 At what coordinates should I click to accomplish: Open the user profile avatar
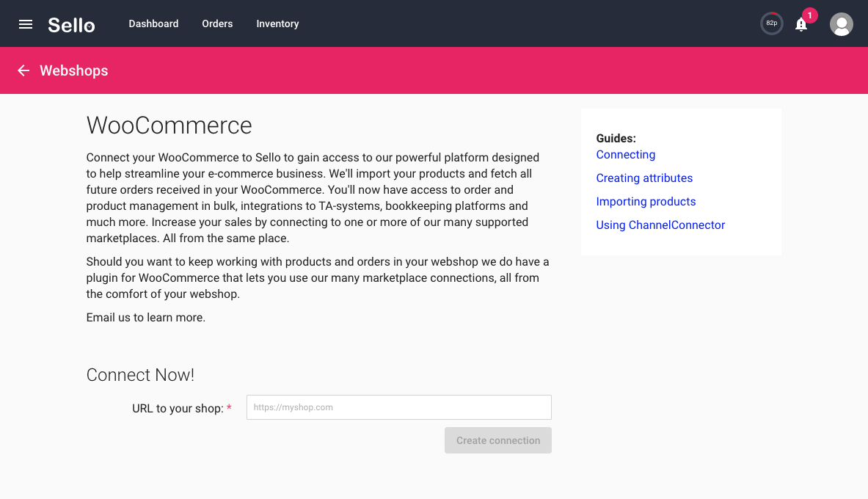pos(841,23)
